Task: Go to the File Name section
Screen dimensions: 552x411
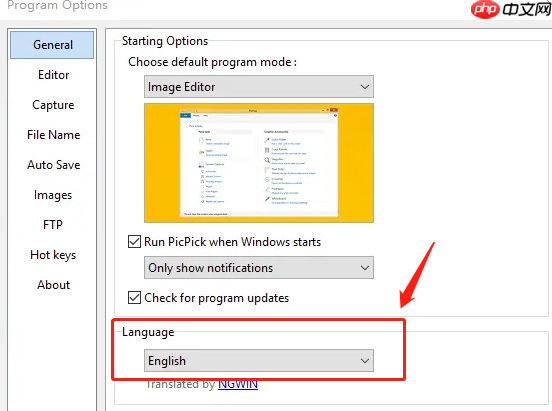Action: point(54,135)
